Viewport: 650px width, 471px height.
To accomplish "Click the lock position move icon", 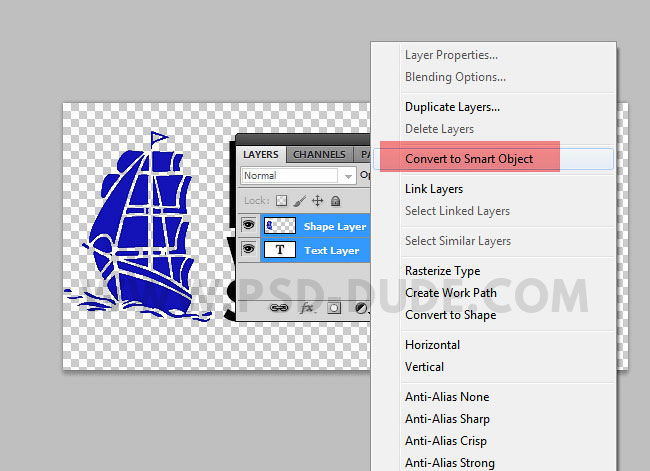I will (318, 200).
